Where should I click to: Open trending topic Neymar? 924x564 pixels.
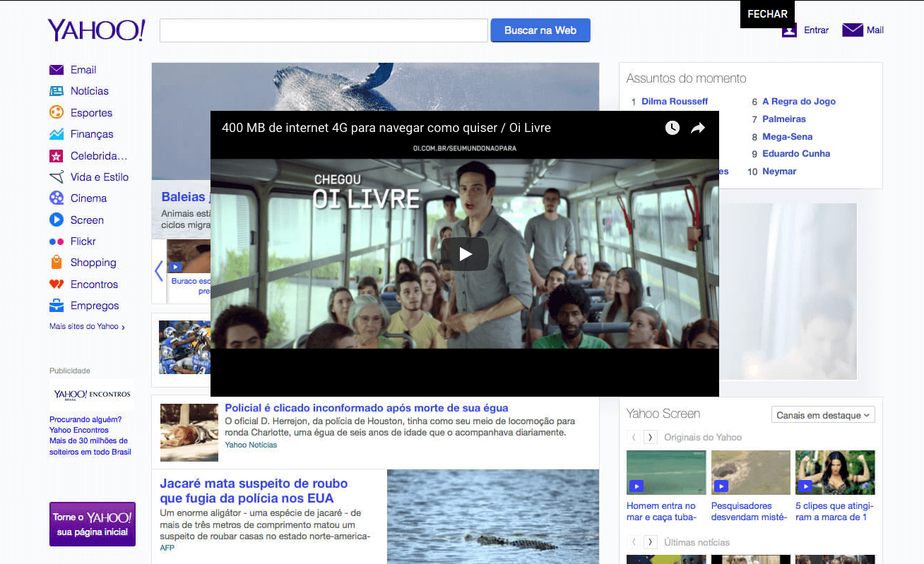coord(779,172)
